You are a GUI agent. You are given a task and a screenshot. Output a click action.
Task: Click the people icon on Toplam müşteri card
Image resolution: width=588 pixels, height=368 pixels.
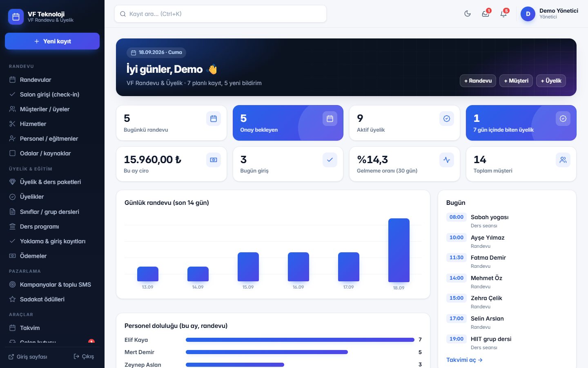(563, 160)
